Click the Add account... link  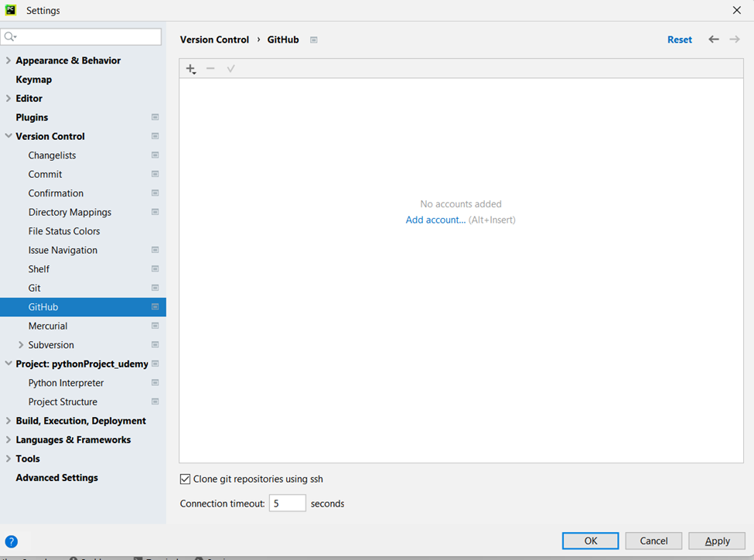click(x=435, y=220)
